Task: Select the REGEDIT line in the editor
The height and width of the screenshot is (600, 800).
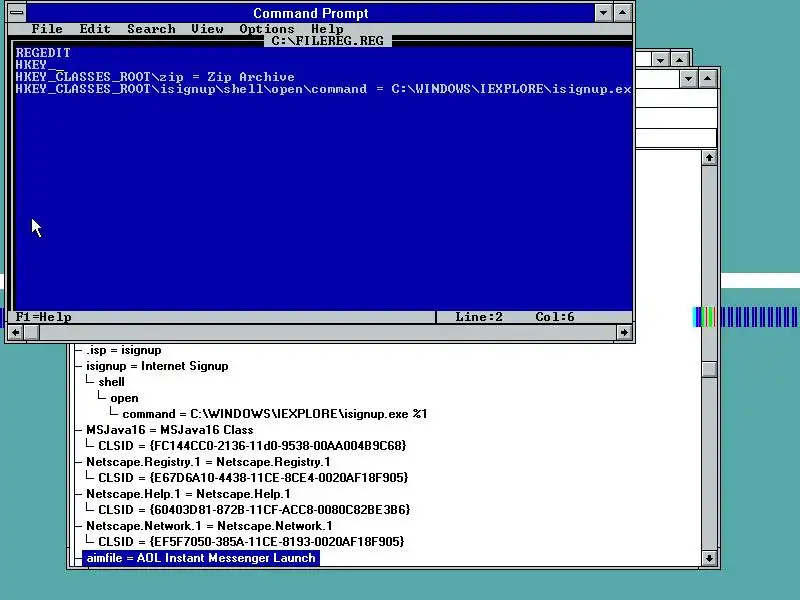Action: 43,53
